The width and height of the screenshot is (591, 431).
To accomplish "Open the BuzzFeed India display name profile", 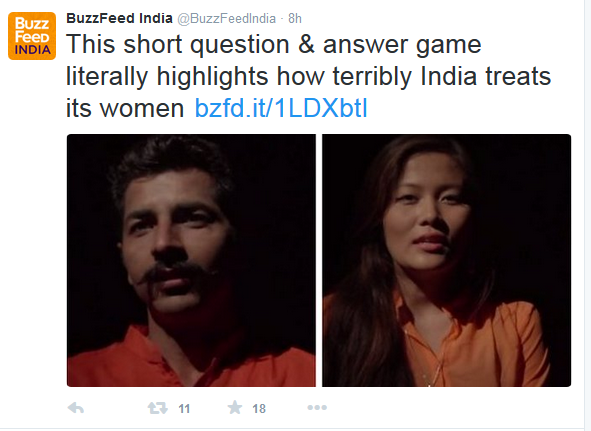I will (x=119, y=18).
